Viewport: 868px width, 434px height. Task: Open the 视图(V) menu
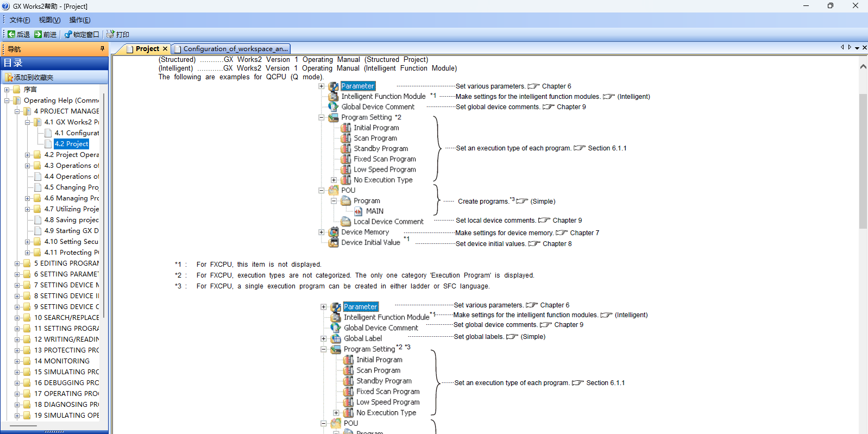click(x=49, y=20)
